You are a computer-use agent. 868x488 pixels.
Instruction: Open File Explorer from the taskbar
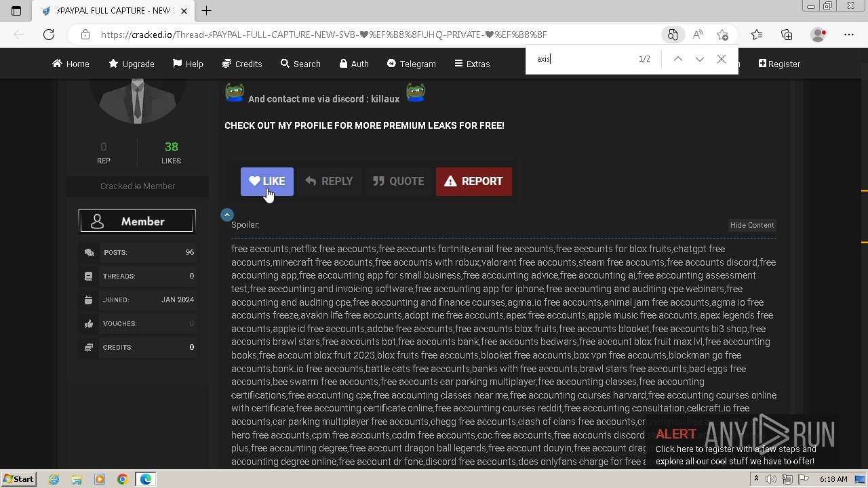click(x=77, y=479)
